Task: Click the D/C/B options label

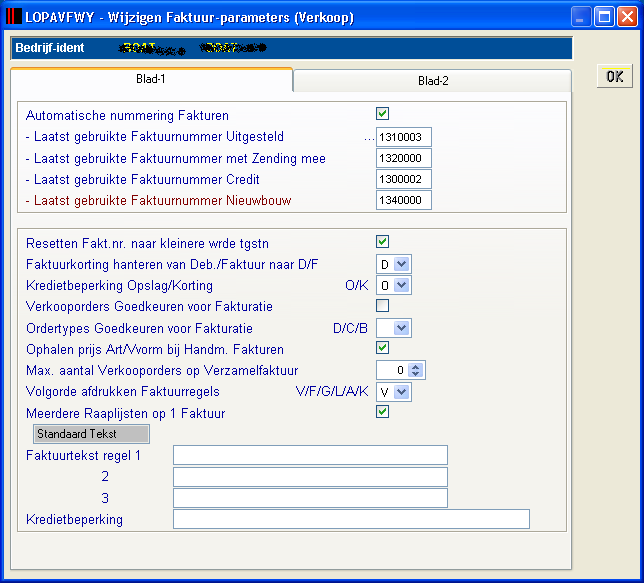Action: [x=350, y=328]
